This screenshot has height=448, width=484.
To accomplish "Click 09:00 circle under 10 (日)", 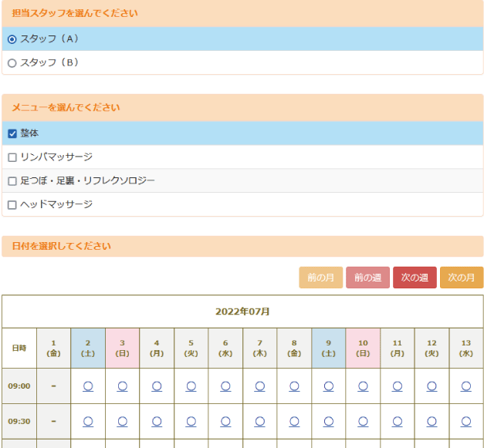I will click(363, 386).
